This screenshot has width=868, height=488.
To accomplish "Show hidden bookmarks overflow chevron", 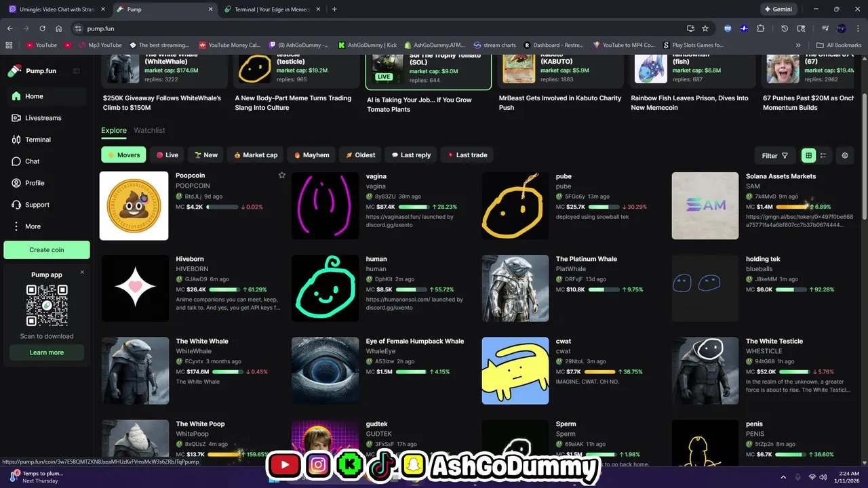I will (798, 45).
